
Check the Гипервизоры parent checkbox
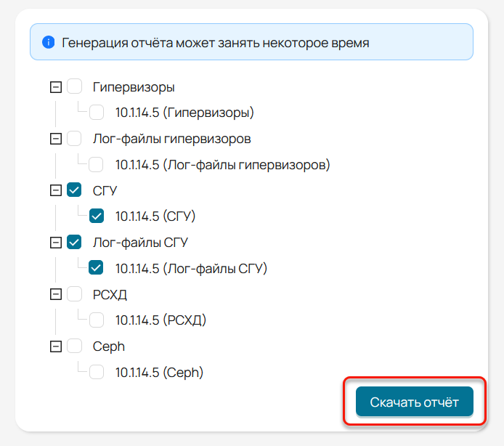click(74, 86)
